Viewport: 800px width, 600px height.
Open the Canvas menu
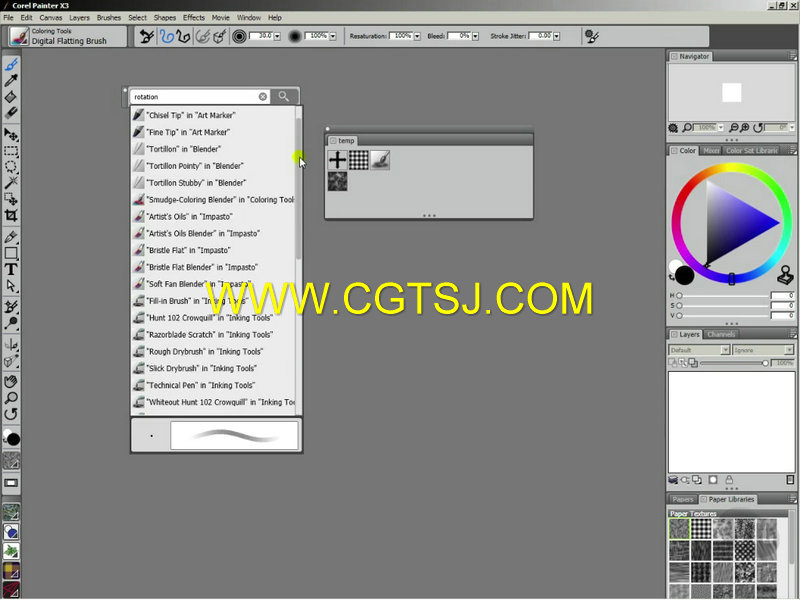pos(51,17)
